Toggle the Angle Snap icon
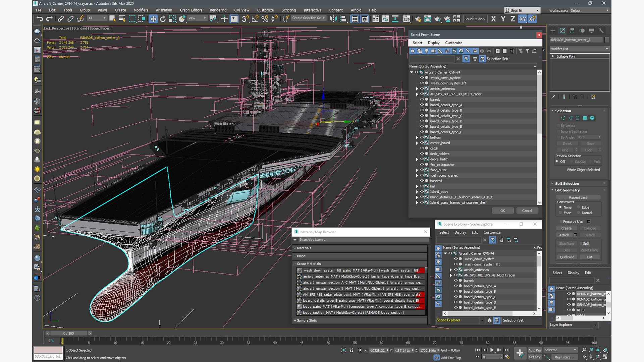 tap(255, 19)
